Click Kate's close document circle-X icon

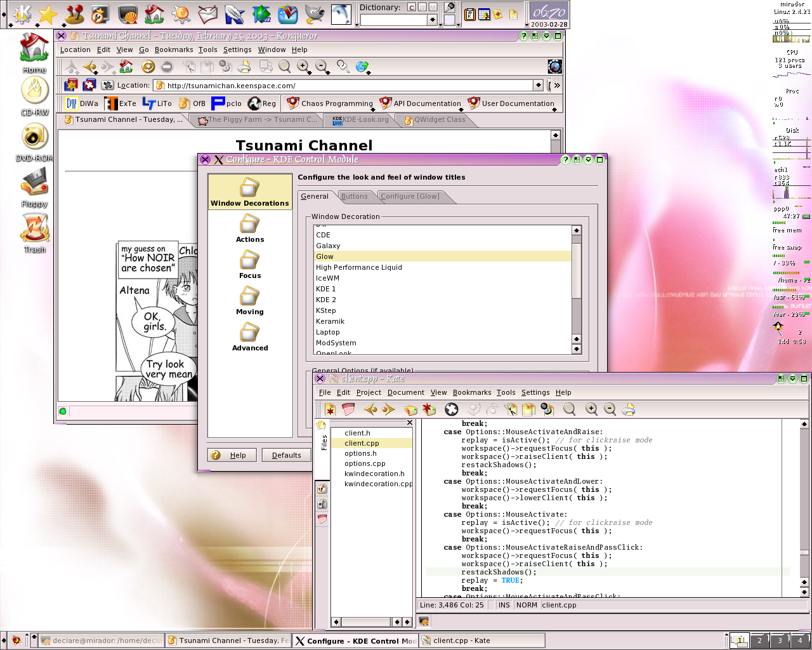click(452, 409)
